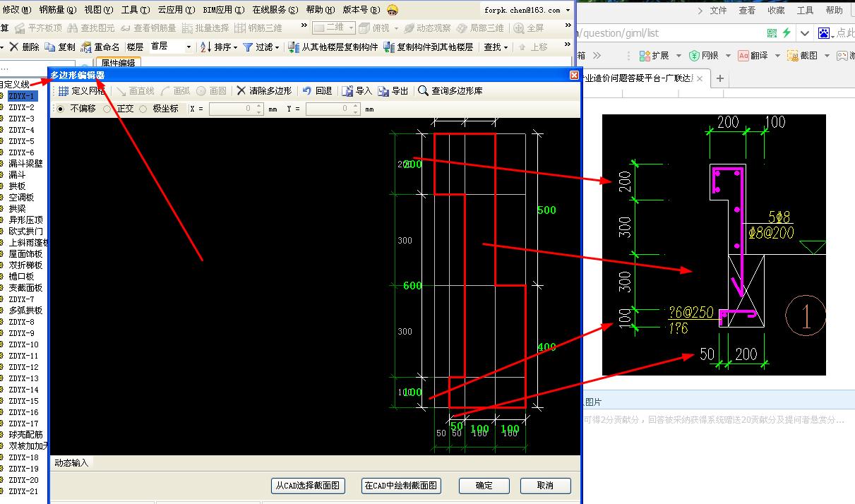Screen dimensions: 855x504
Task: Click the 确定 button
Action: [484, 486]
